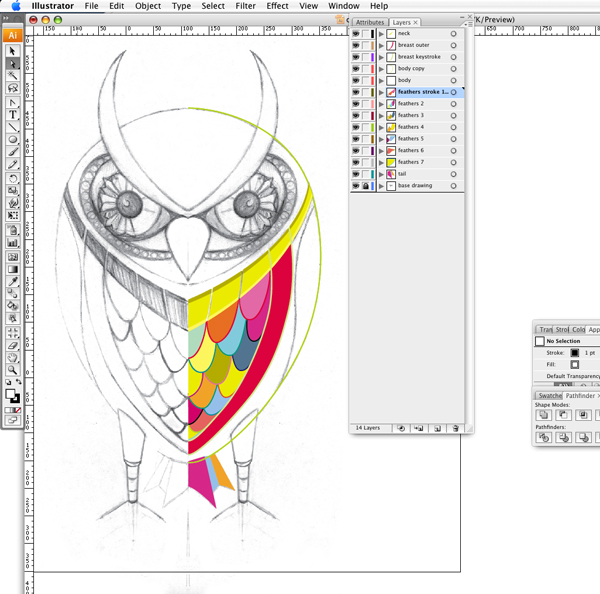Expand breast keystroke layer contents
Image resolution: width=600 pixels, height=594 pixels.
pyautogui.click(x=381, y=57)
